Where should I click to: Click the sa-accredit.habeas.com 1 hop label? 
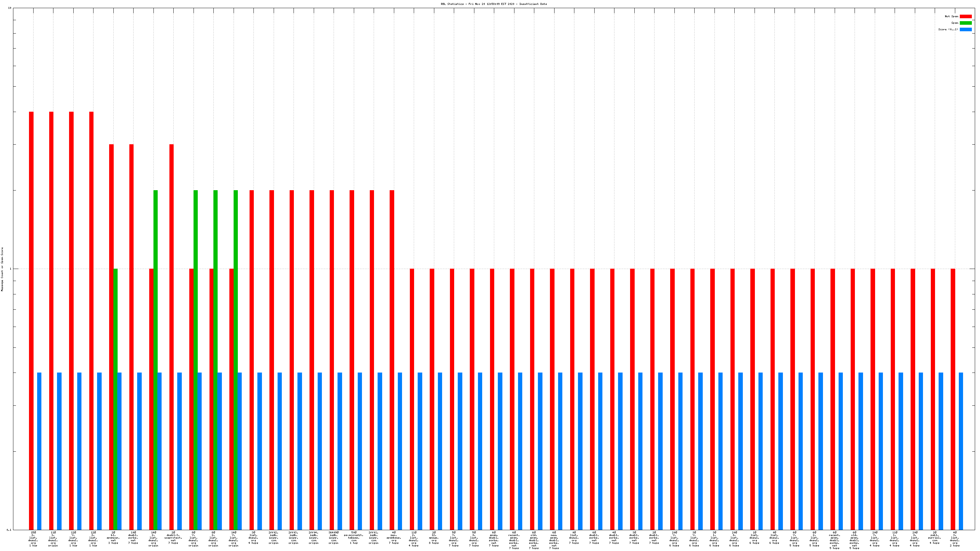click(x=353, y=537)
